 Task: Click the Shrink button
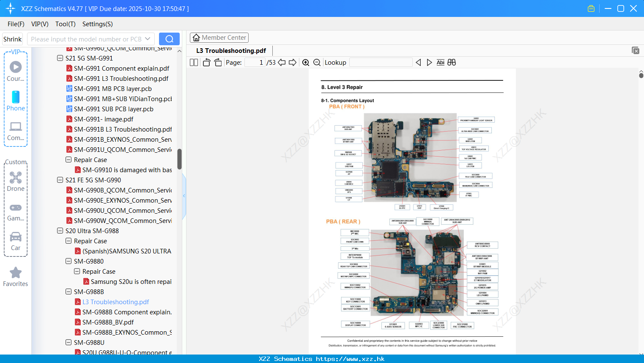click(x=12, y=39)
